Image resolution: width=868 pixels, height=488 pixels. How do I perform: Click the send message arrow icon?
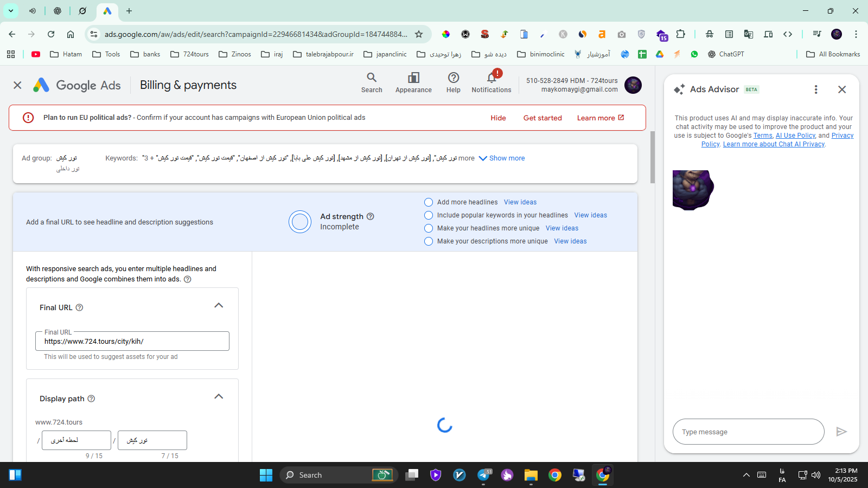(841, 432)
